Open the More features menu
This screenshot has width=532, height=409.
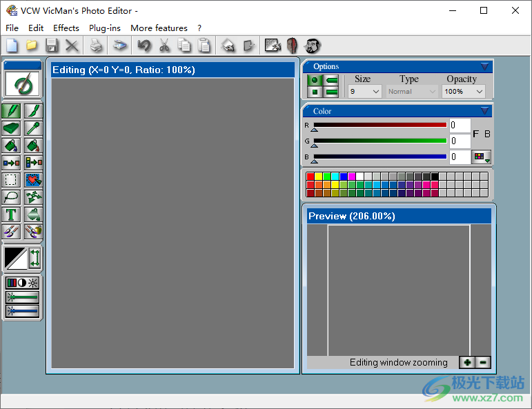(159, 28)
